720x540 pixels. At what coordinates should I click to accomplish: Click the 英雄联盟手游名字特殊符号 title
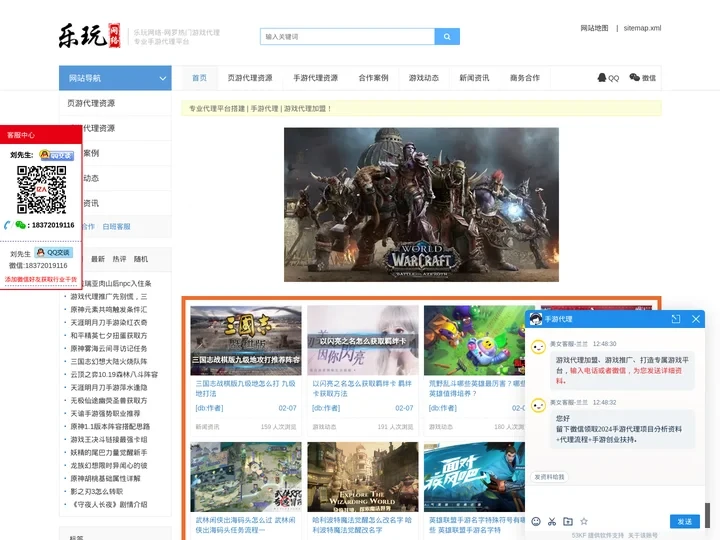[x=477, y=525]
